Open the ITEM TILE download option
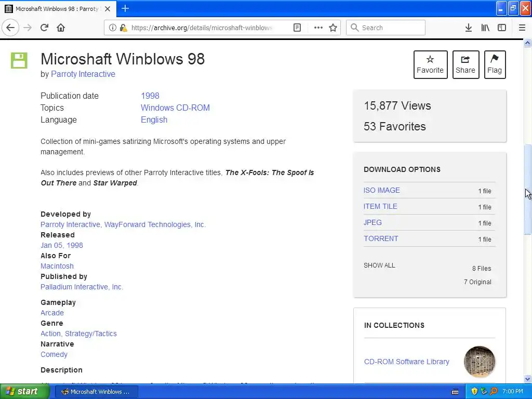This screenshot has width=532, height=399. point(380,206)
